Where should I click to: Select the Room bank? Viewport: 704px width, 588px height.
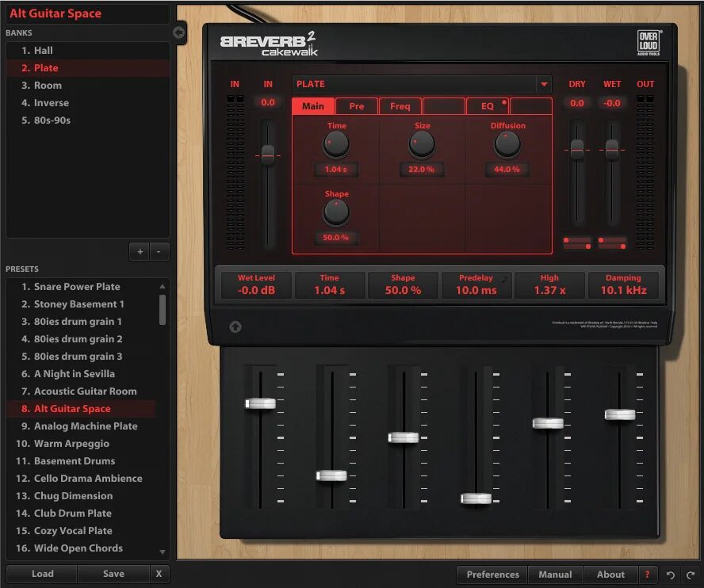87,86
